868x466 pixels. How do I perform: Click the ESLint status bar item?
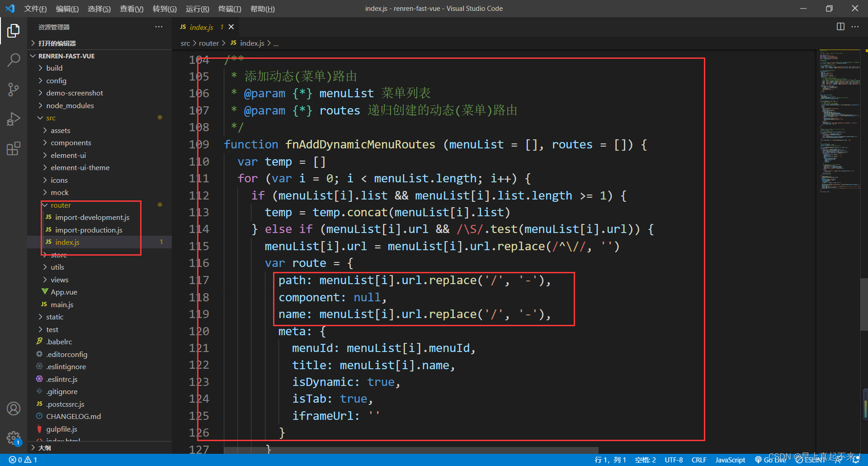pyautogui.click(x=811, y=460)
